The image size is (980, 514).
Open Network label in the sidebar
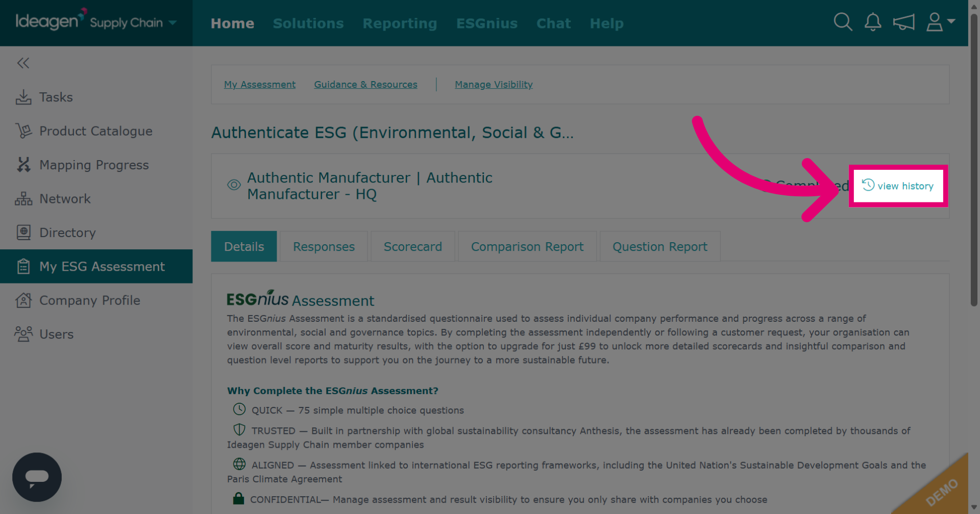[x=65, y=199]
